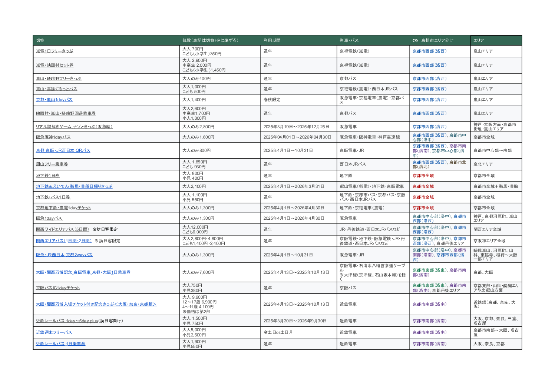
Task: Follow 関西エリアパス(1日間・2日間) link
Action: click(x=64, y=241)
